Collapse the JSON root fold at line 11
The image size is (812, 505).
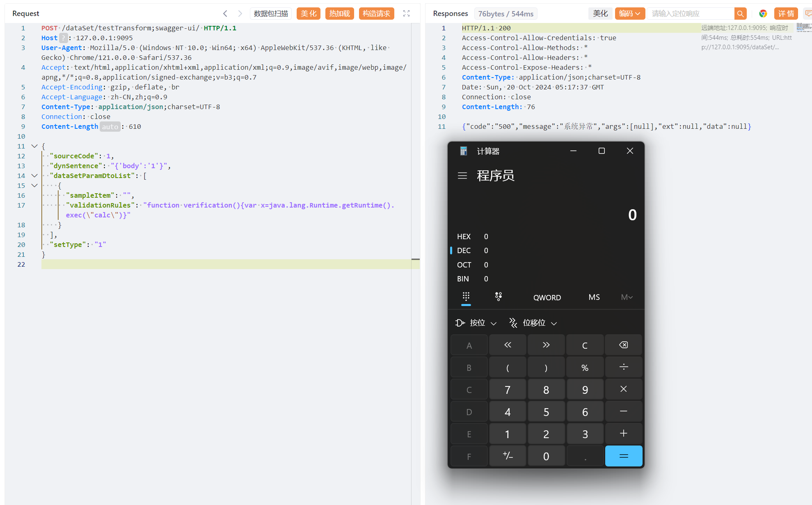pyautogui.click(x=34, y=146)
